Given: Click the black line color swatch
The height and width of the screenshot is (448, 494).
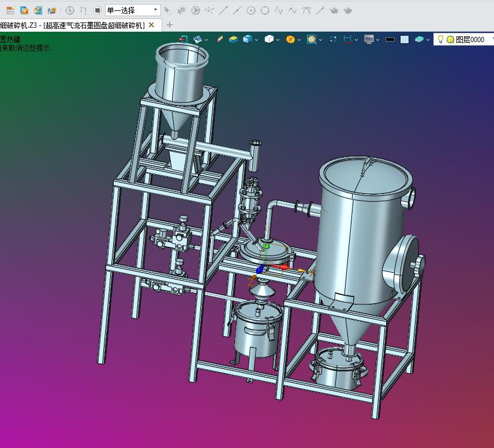Looking at the screenshot, I should [x=390, y=39].
